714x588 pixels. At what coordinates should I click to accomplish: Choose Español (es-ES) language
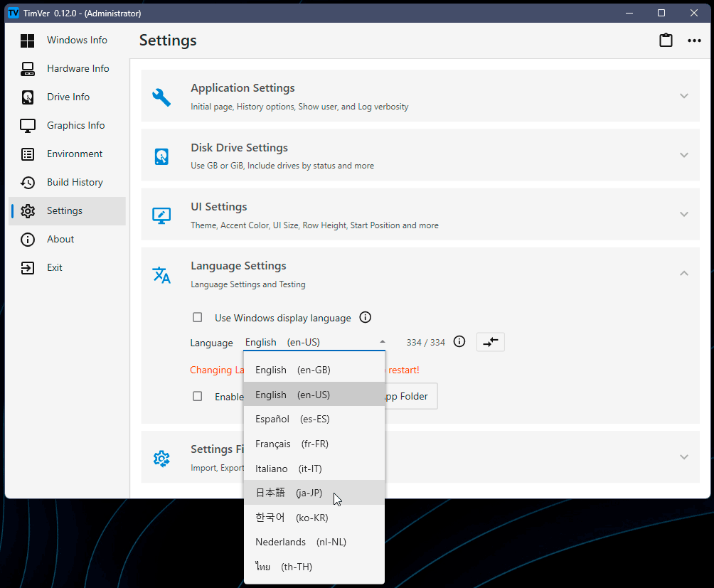point(314,419)
